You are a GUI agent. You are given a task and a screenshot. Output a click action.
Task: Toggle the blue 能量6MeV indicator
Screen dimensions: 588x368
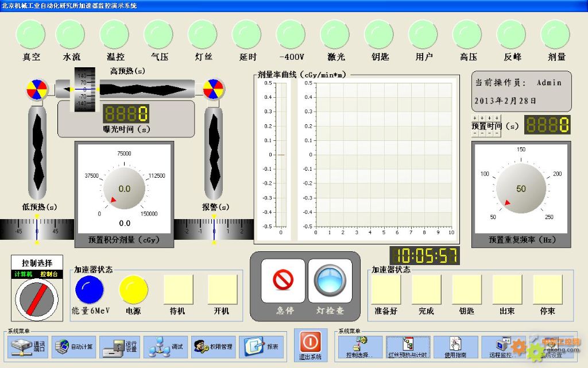coord(90,289)
